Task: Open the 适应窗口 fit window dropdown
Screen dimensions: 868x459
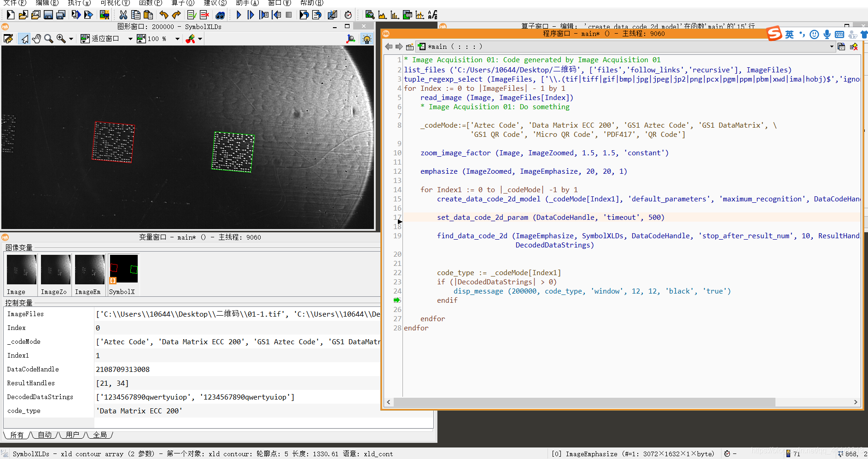Action: pyautogui.click(x=130, y=39)
